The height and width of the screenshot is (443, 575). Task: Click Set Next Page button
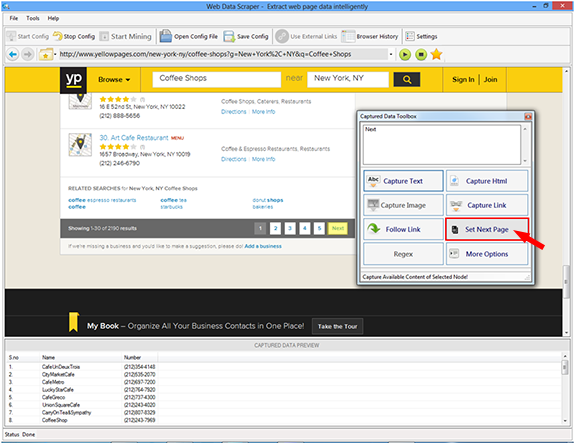point(487,230)
